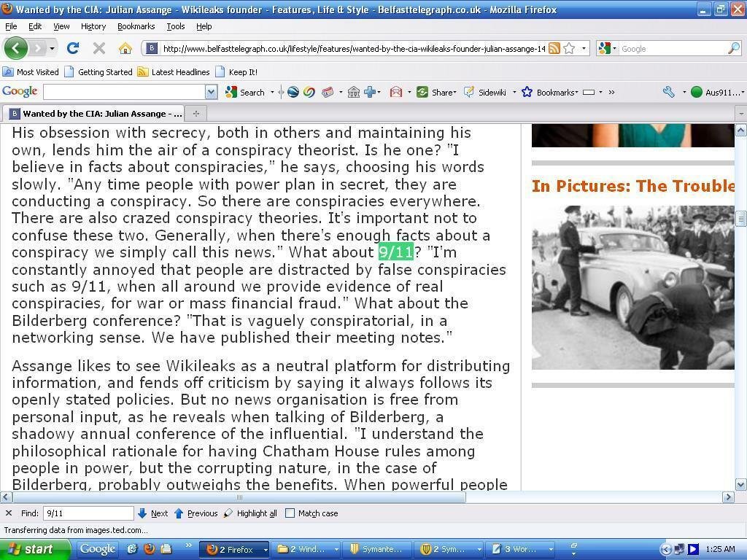Show hidden tray icons with the arrow
This screenshot has width=747, height=560.
click(665, 550)
